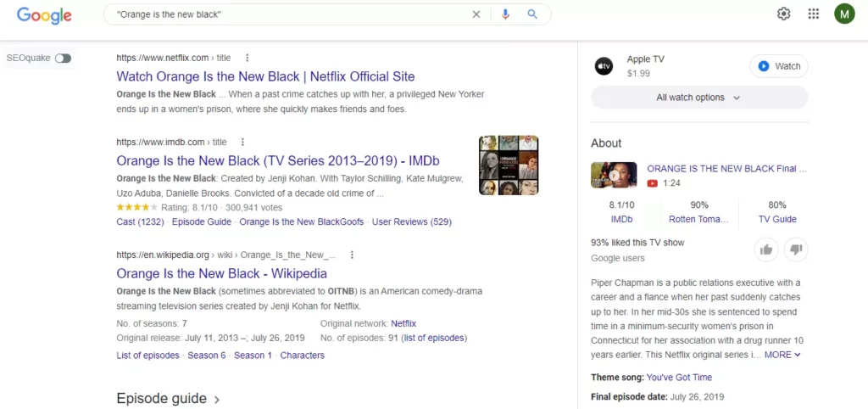The width and height of the screenshot is (868, 409).
Task: Click the thumbs up like icon
Action: [766, 249]
